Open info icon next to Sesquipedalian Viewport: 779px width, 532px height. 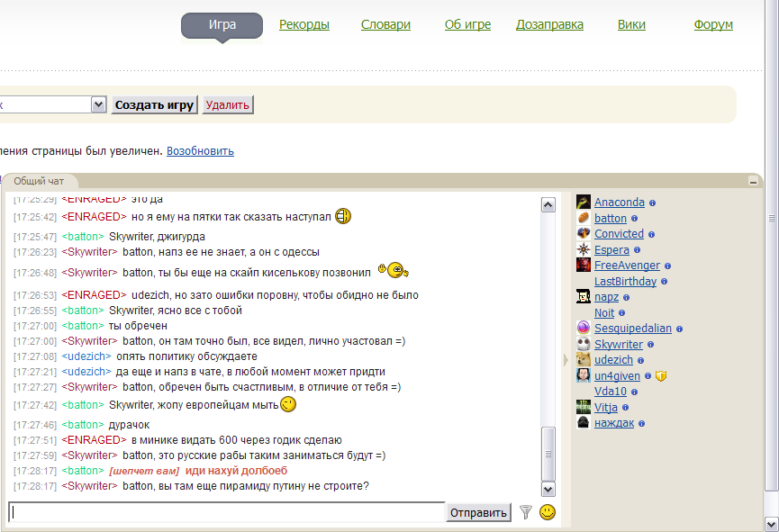[x=680, y=329]
